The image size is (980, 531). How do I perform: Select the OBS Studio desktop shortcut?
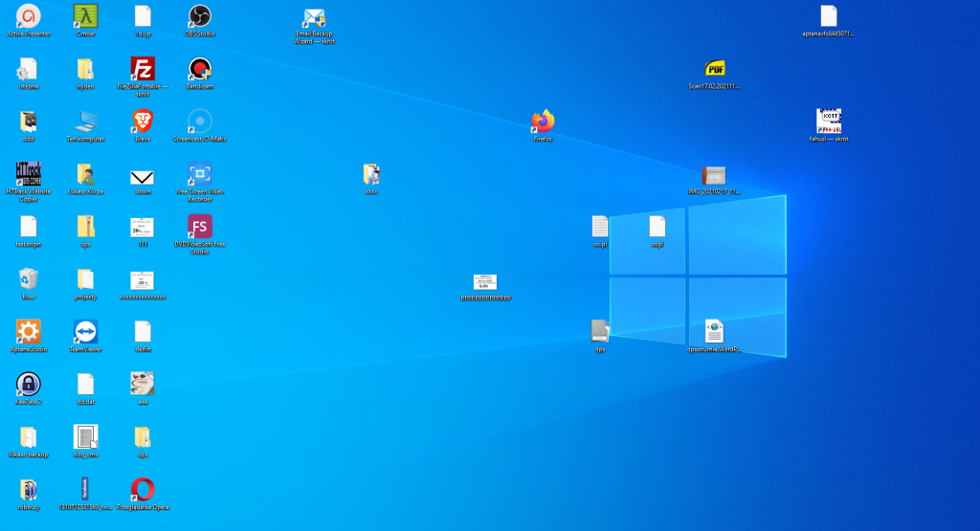pos(200,16)
